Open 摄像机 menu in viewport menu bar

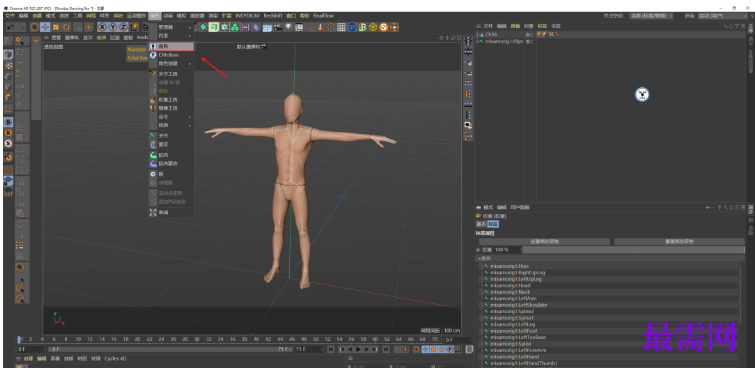click(x=71, y=37)
